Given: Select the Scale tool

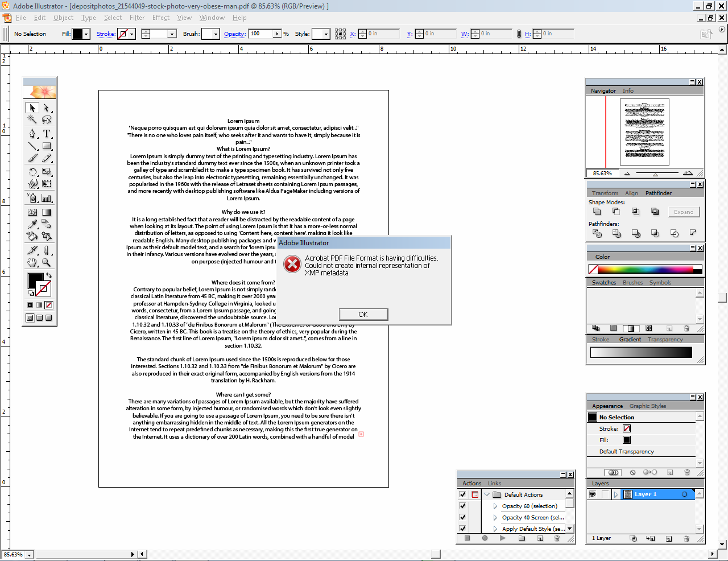Looking at the screenshot, I should tap(47, 172).
